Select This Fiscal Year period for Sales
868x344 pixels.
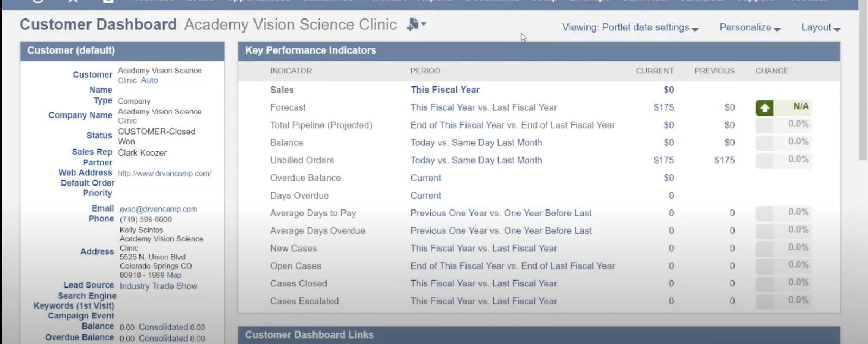coord(445,90)
